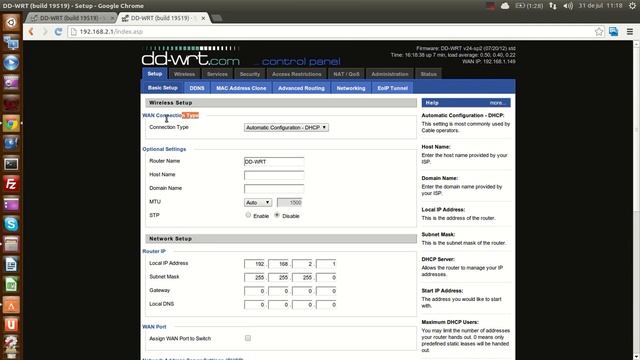Open the network indicator arrows

click(553, 6)
